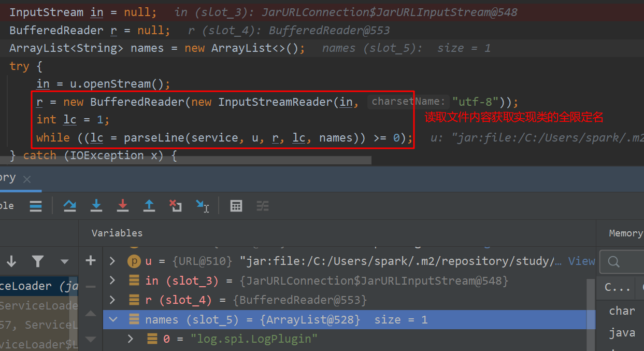Select the '57, ServiceL' stack frame row
Screen dimensions: 644x351
(39, 325)
